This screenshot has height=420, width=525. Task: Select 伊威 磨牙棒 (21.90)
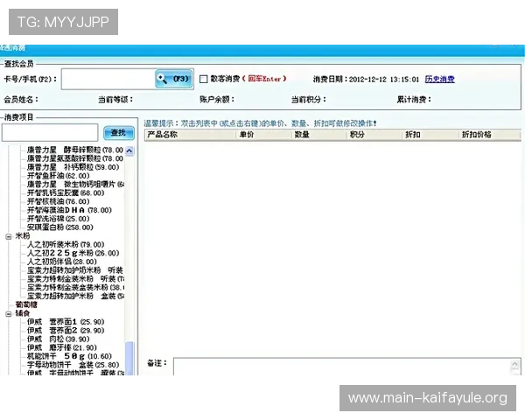62,347
